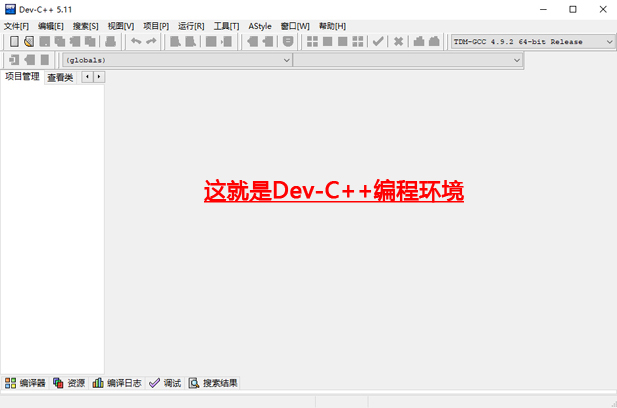This screenshot has width=617, height=408.
Task: Open the 搜索[S] menu
Action: pyautogui.click(x=85, y=26)
